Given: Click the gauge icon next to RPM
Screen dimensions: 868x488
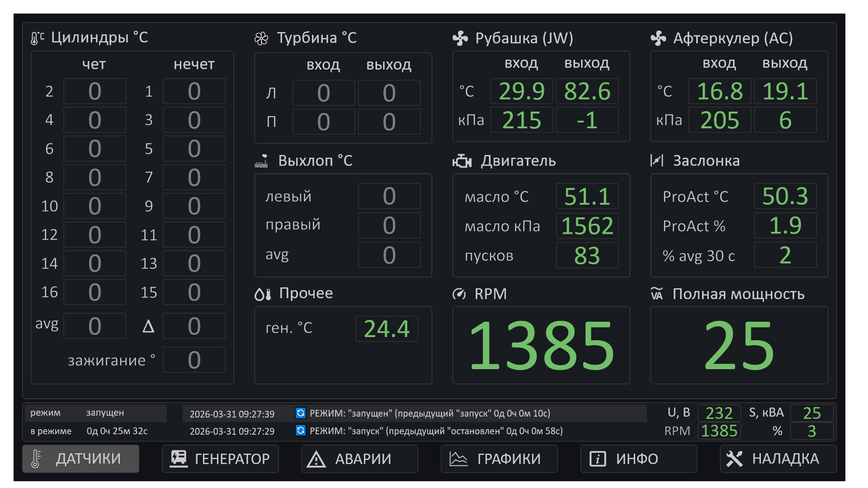Looking at the screenshot, I should tap(459, 294).
